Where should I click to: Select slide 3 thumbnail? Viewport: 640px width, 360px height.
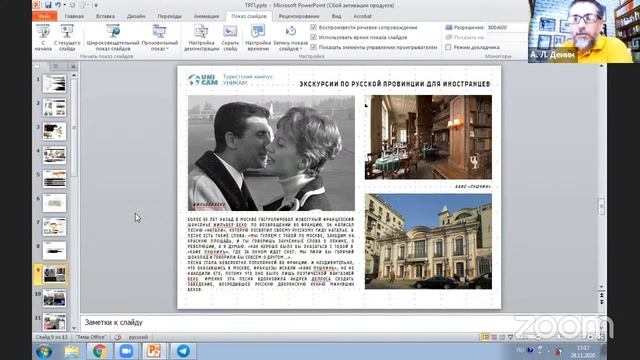point(54,131)
